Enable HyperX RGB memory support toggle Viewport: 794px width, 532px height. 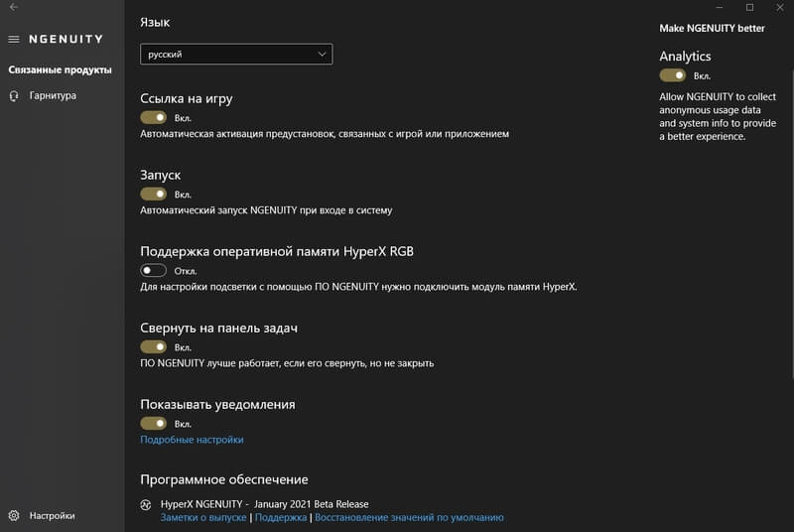coord(154,270)
